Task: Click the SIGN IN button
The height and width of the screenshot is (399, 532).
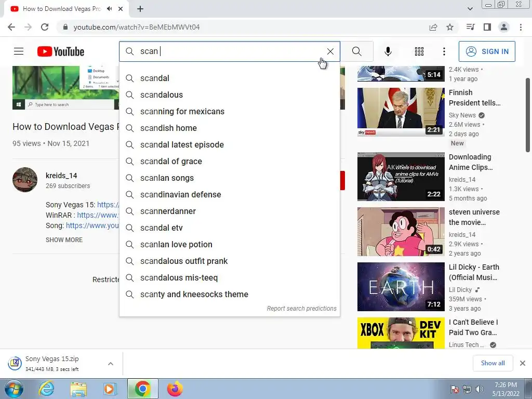Action: [487, 51]
